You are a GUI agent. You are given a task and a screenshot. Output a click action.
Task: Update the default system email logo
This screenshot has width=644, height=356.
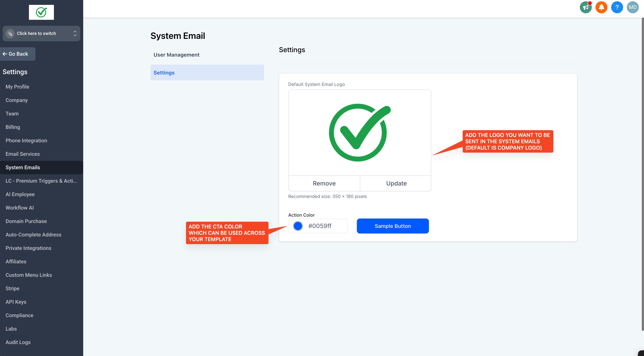tap(396, 183)
